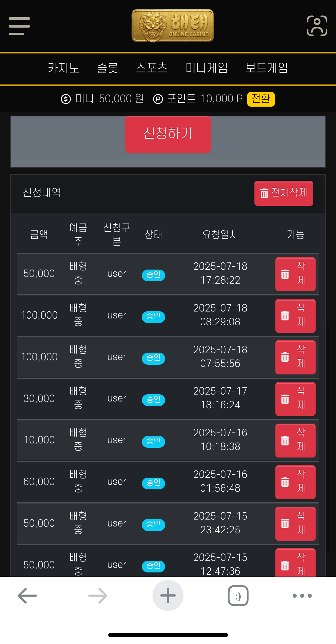Open the browser tabs switcher icon
Viewport: 336px width, 644px height.
tap(238, 595)
